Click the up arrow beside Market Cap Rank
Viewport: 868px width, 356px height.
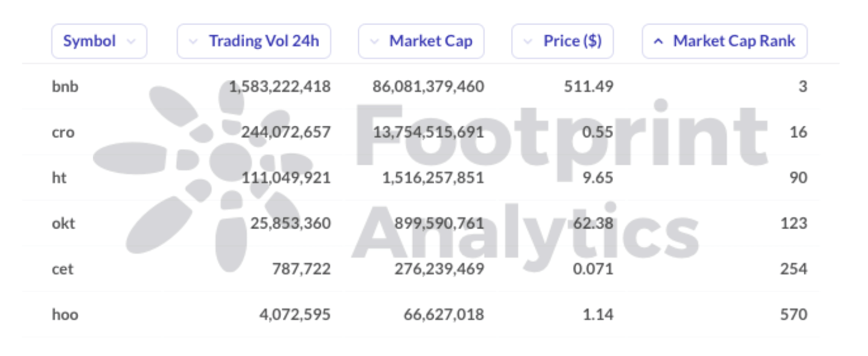(659, 42)
